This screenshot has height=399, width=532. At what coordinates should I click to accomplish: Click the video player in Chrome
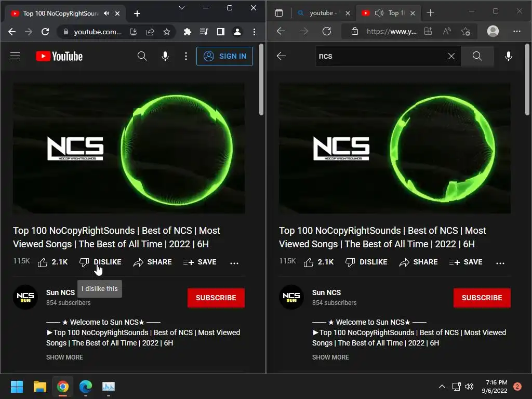pyautogui.click(x=129, y=149)
